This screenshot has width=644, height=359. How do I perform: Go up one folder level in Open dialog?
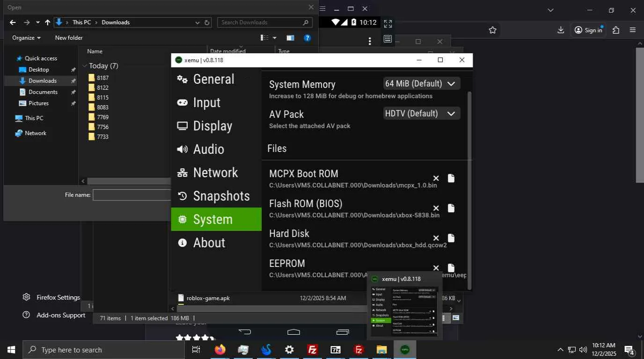point(47,22)
